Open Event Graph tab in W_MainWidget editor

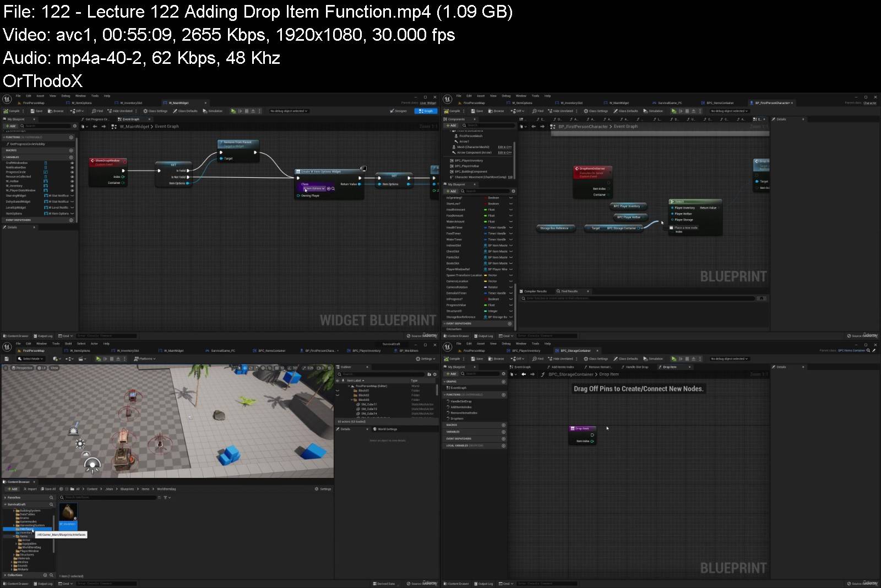[130, 119]
